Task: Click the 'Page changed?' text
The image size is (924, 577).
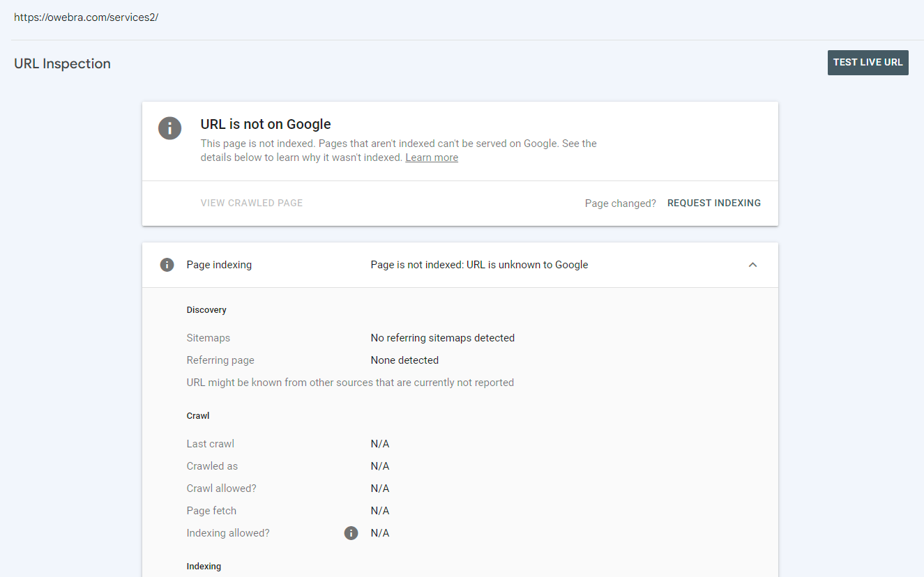Action: (621, 203)
